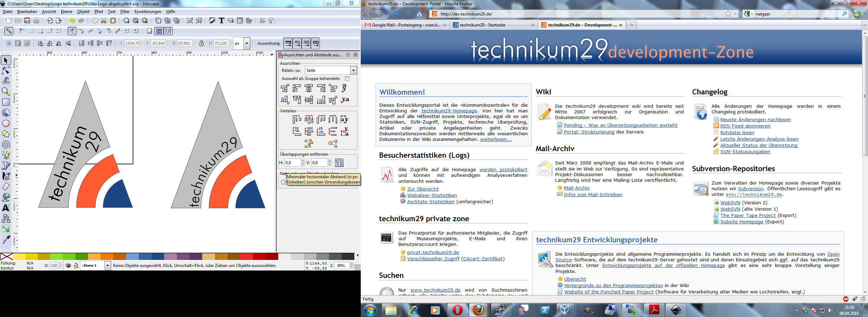Open Webalizer-Statistiken link
Viewport: 868px width, 317px height.
pos(432,195)
